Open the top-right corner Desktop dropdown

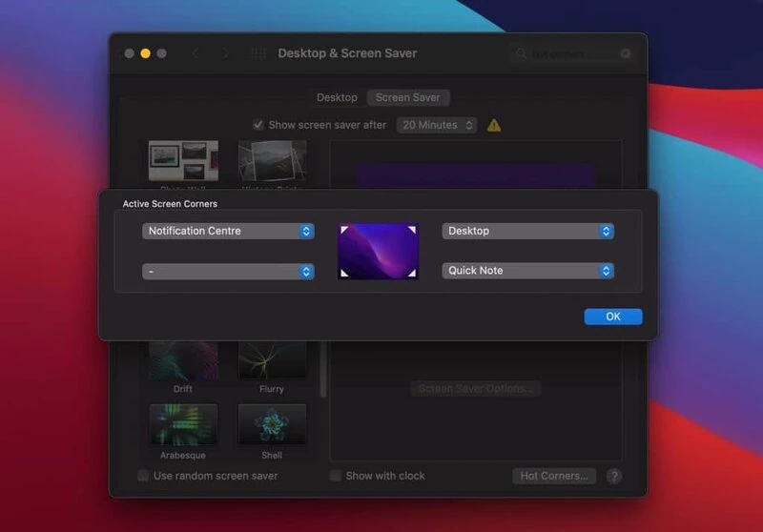tap(528, 231)
